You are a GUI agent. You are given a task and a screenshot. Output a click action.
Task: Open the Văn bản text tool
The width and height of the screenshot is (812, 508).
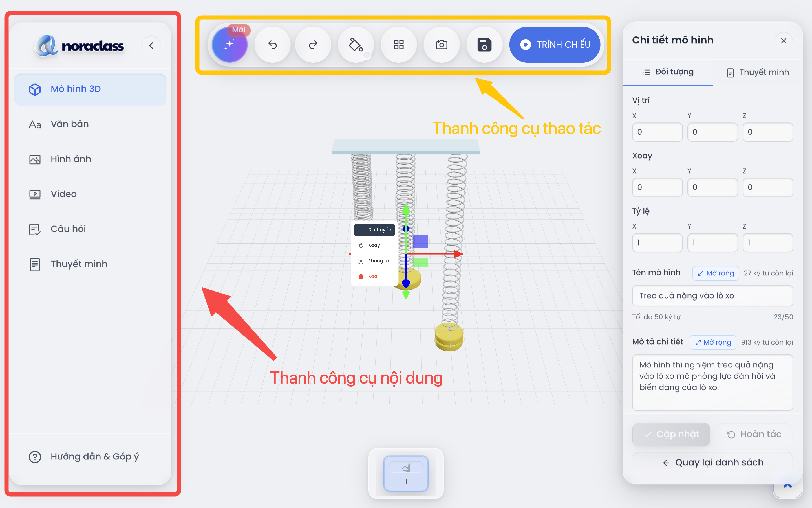pos(90,124)
